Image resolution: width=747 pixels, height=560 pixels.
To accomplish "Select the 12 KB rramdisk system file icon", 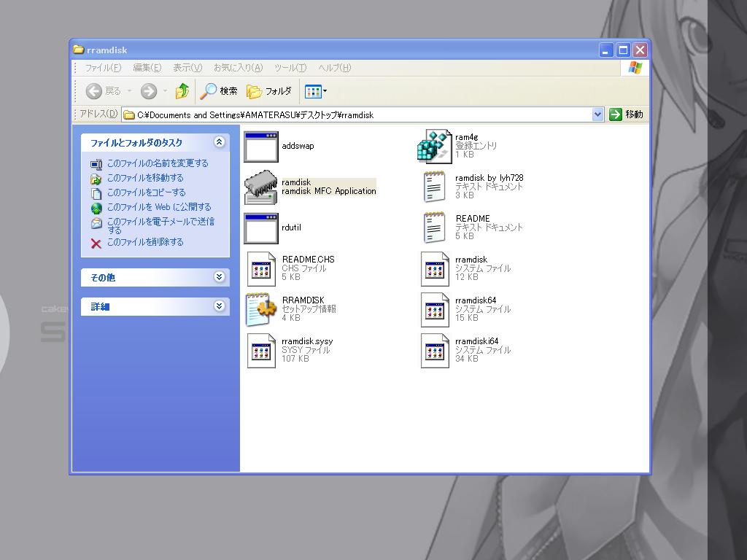I will tap(435, 270).
